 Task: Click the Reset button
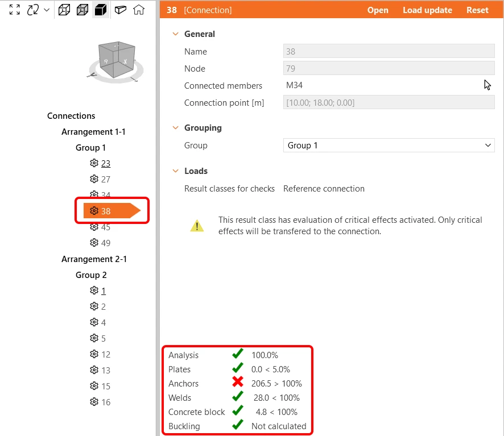477,10
